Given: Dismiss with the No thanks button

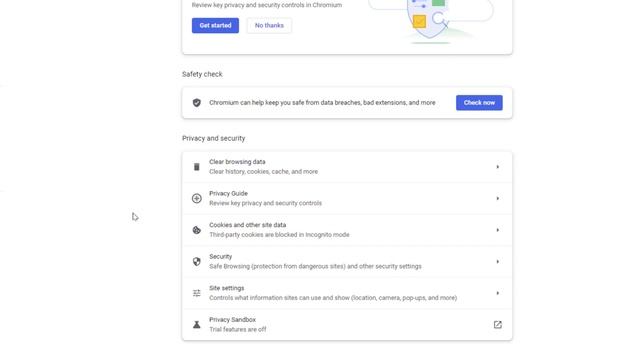Looking at the screenshot, I should 269,25.
